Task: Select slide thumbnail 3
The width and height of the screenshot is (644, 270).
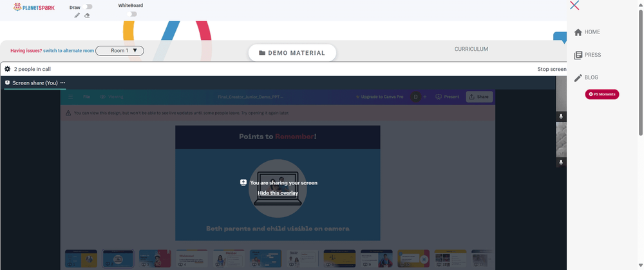Action: (x=155, y=258)
